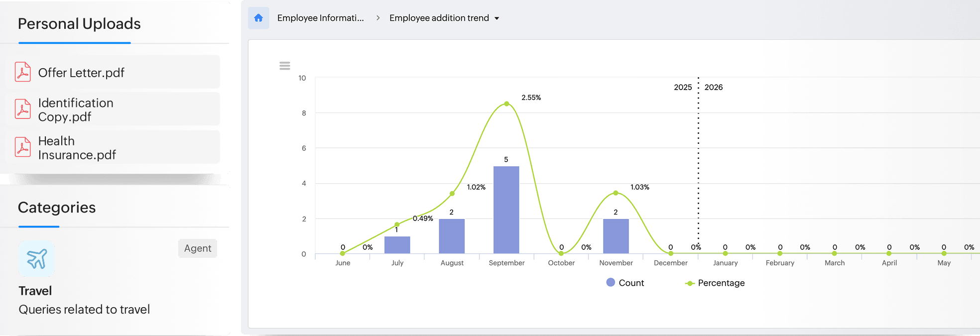Screen dimensions: 980x336
Task: Click the Employee addition trend breadcrumb title
Action: 439,18
